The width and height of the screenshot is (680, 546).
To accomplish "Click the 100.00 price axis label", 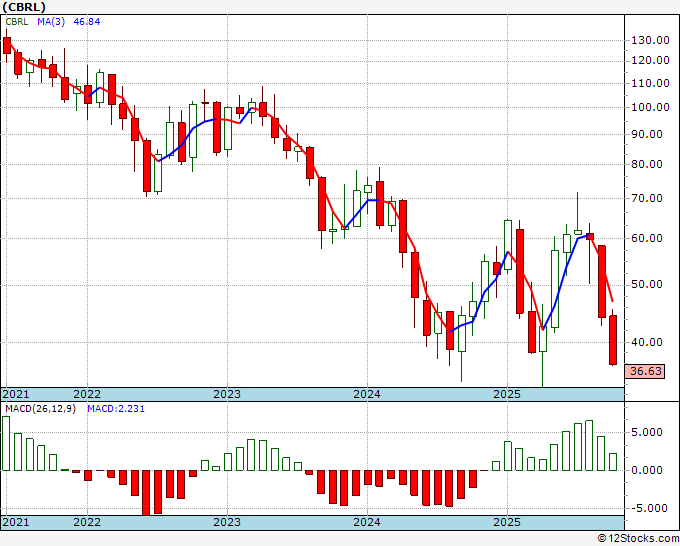I will (650, 108).
